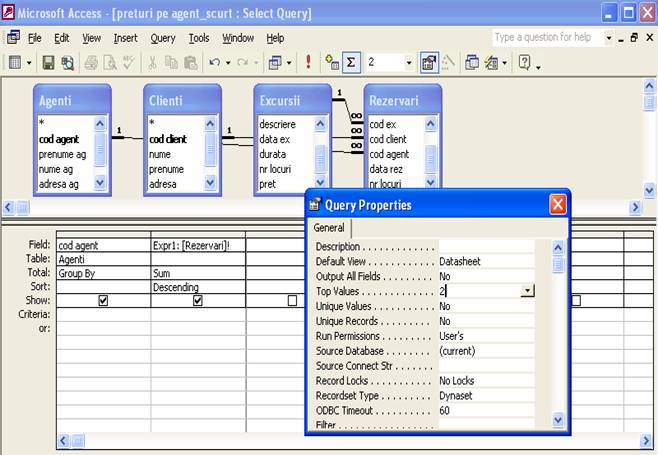
Task: Open the Database Window icon
Action: pyautogui.click(x=471, y=62)
